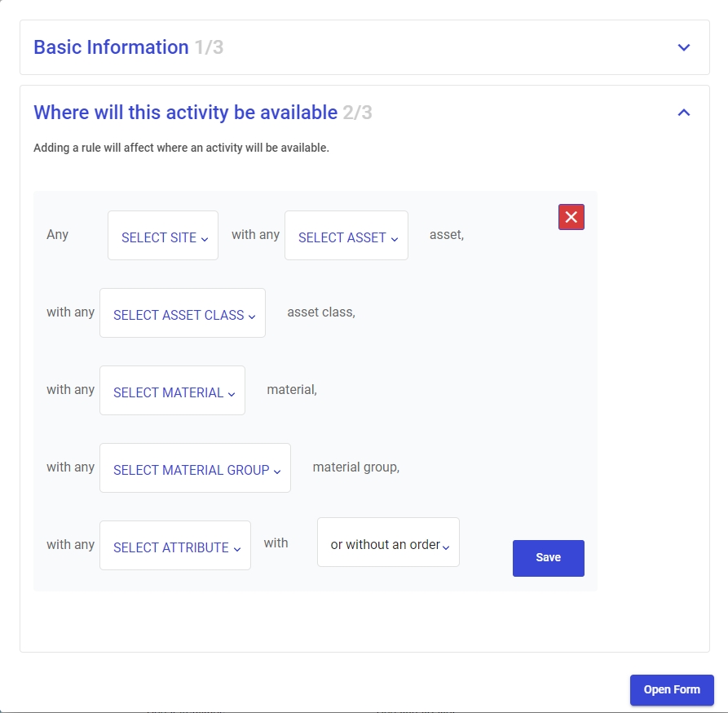Open the SELECT ATTRIBUTE dropdown

pos(174,547)
